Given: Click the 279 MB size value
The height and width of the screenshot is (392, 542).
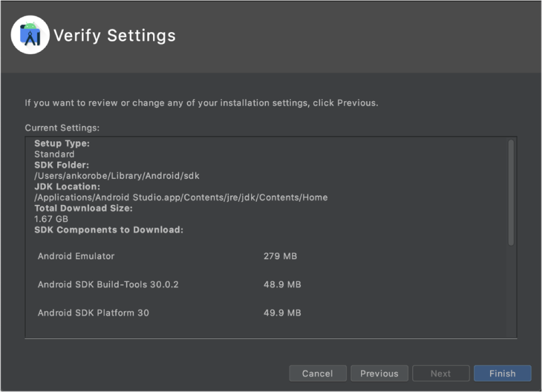Looking at the screenshot, I should click(280, 256).
